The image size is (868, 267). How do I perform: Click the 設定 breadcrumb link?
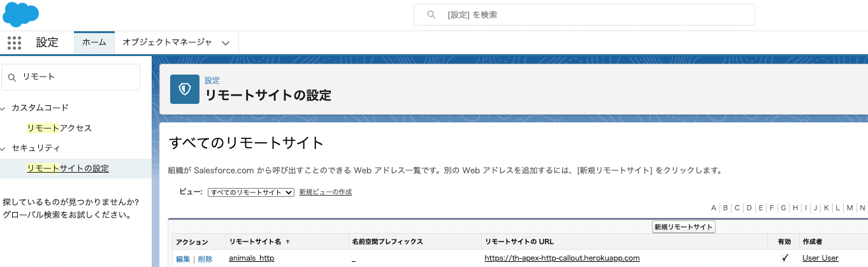[x=212, y=81]
